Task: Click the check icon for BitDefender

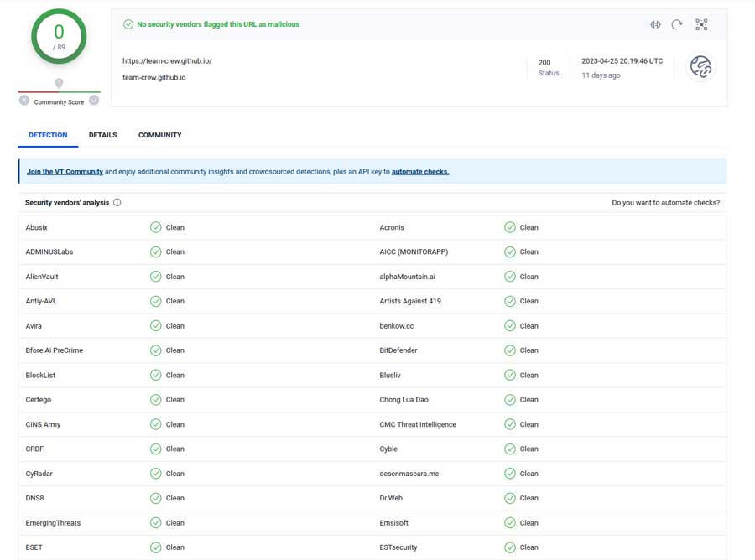Action: click(510, 350)
